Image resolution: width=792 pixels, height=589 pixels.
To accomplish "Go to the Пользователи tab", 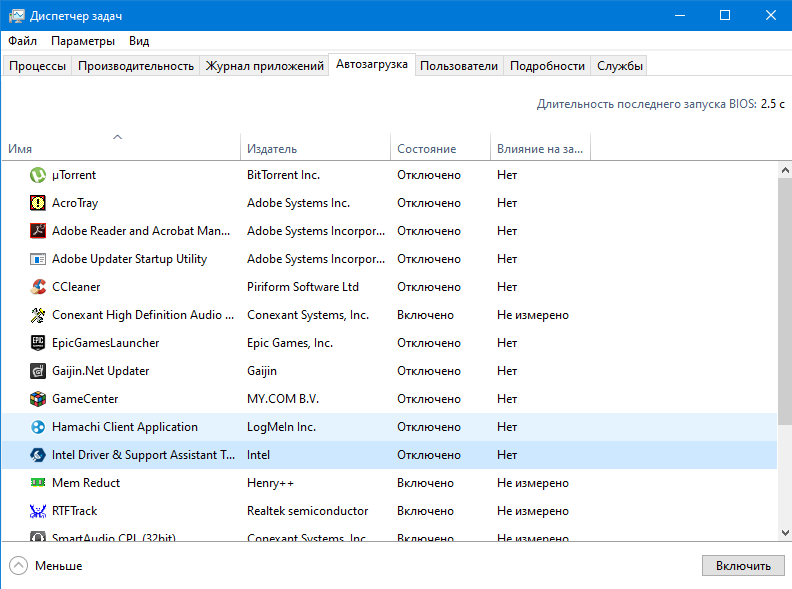I will 459,66.
